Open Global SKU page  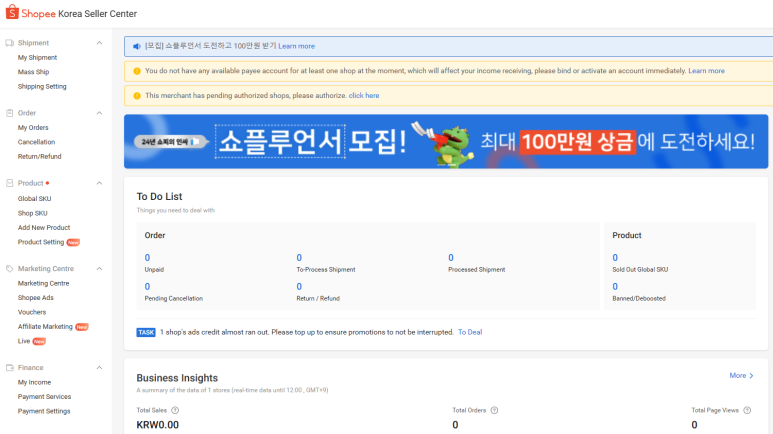tap(35, 199)
